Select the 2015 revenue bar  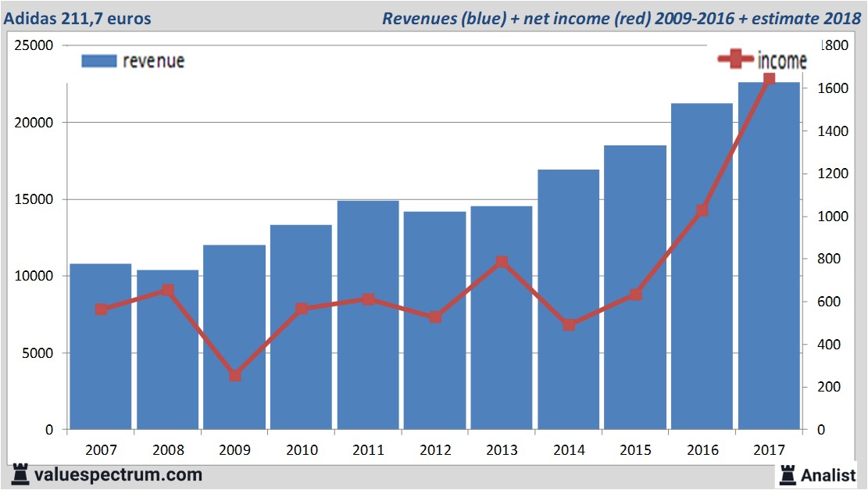pyautogui.click(x=635, y=287)
